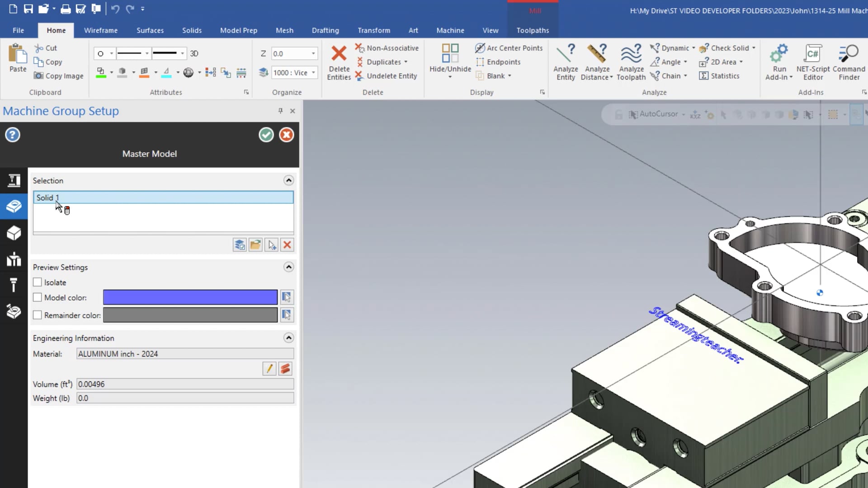Click the green checkmark confirm button
Screen dimensions: 868x488
click(266, 134)
